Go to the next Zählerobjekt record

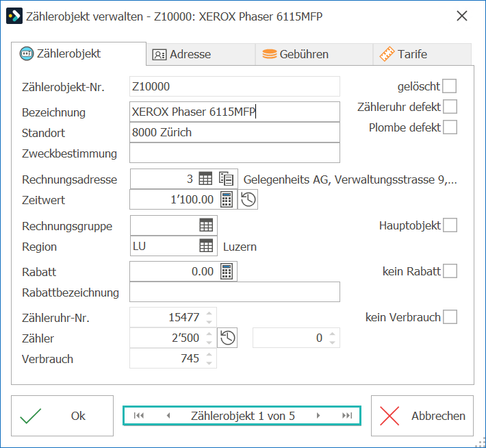tap(318, 415)
